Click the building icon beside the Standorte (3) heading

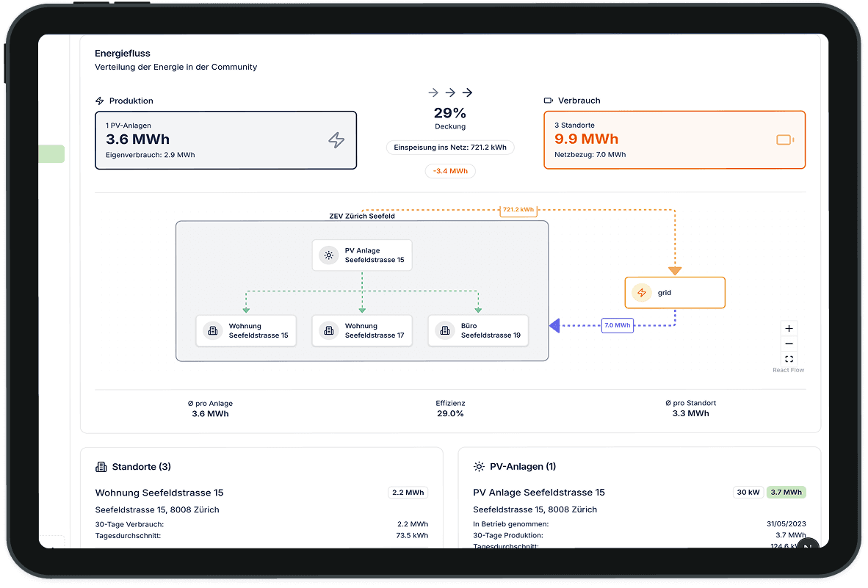(x=99, y=466)
